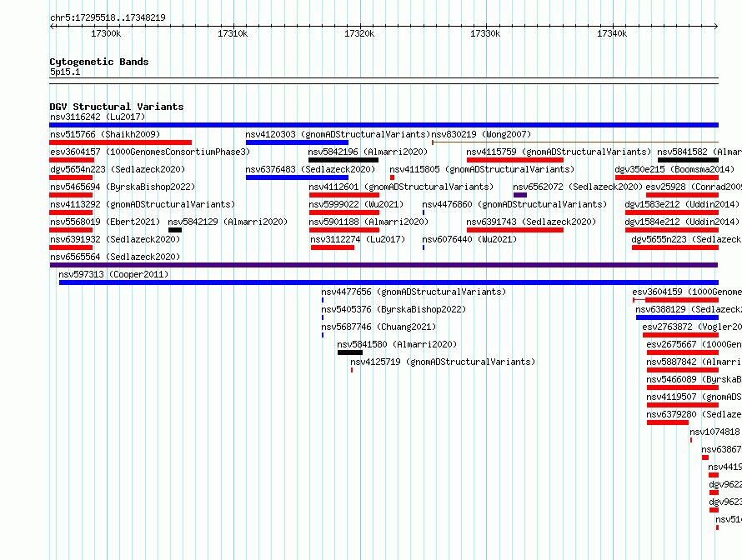Click nsv3112274 (Lu2017) label

point(358,239)
